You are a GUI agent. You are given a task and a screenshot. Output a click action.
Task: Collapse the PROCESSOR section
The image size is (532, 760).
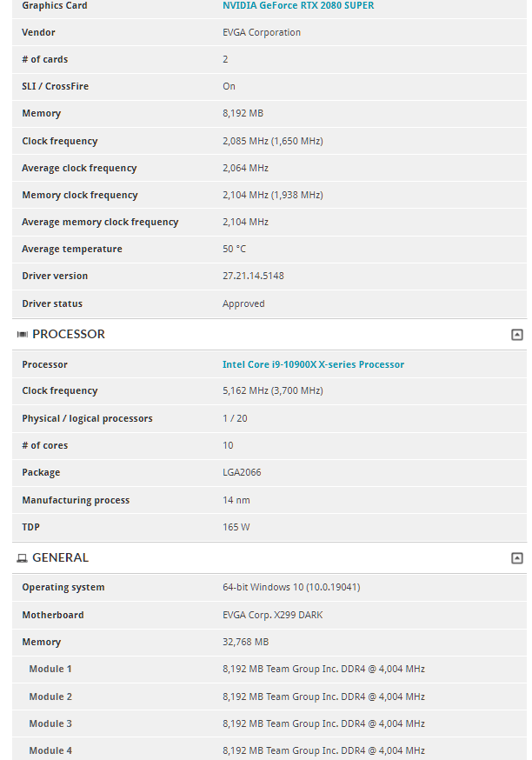coord(517,334)
